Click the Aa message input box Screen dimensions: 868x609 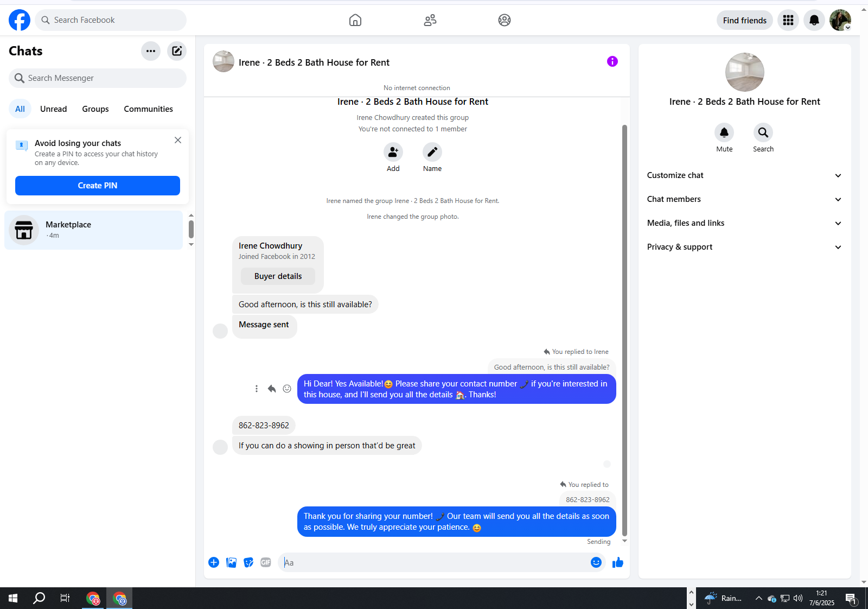pos(434,562)
